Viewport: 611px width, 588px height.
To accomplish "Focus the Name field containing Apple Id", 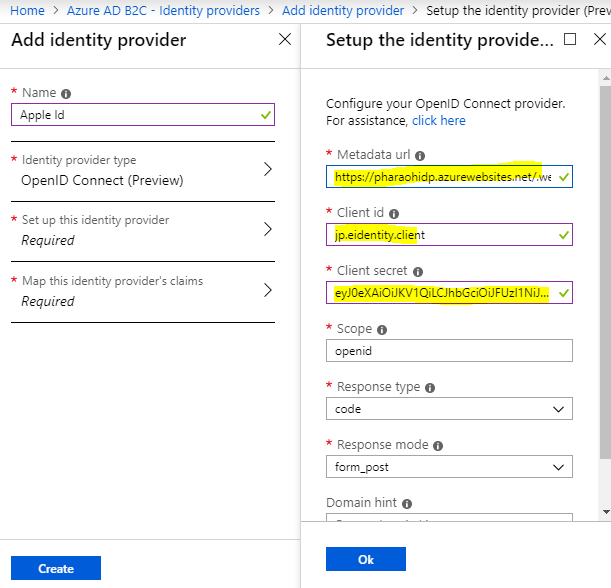I will pos(143,115).
